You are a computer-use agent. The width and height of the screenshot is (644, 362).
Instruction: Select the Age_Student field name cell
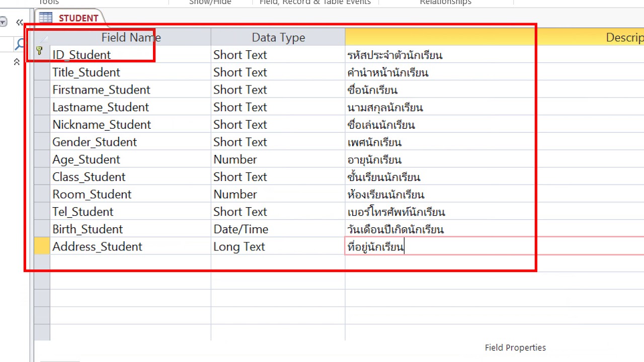[131, 159]
